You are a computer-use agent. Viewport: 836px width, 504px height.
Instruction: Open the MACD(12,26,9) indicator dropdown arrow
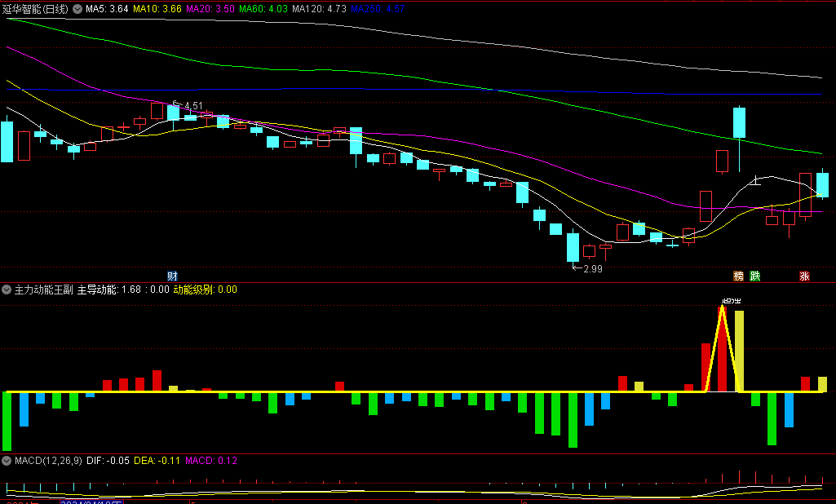click(x=7, y=461)
